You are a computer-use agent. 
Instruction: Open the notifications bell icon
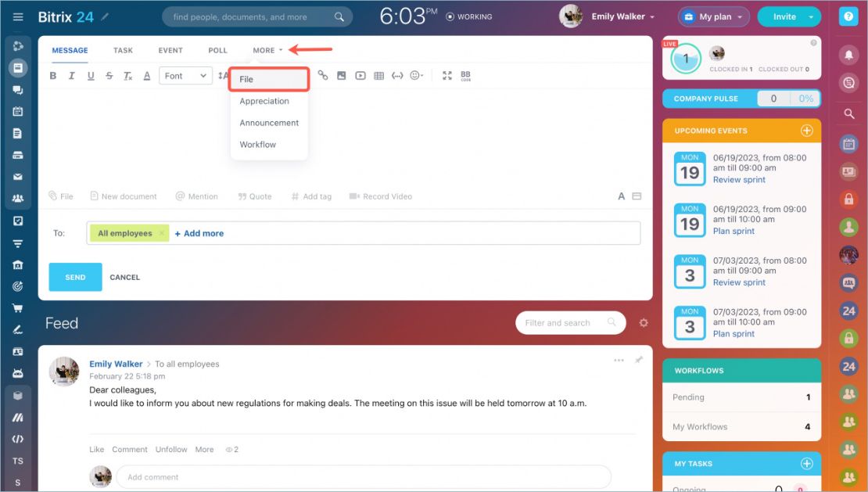(848, 54)
